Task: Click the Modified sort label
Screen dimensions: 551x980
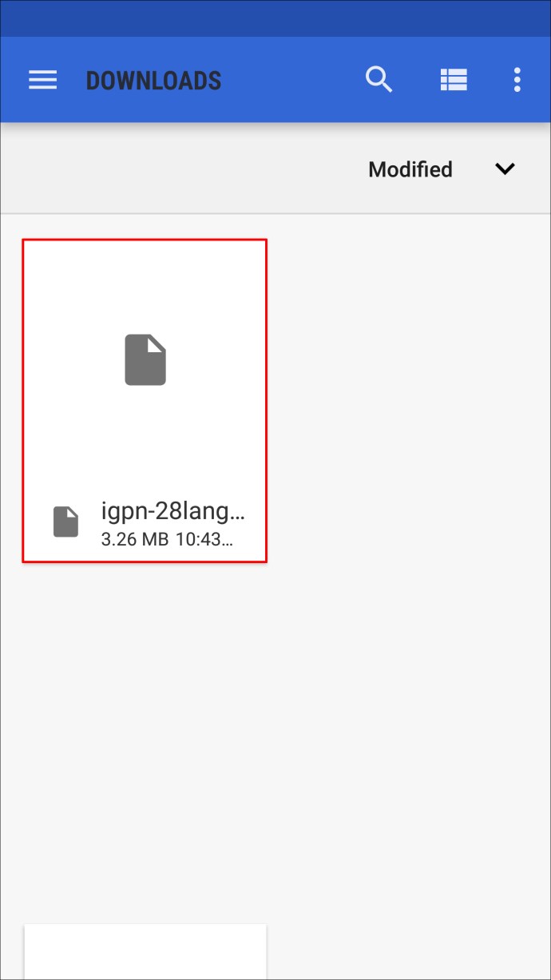Action: pos(410,169)
